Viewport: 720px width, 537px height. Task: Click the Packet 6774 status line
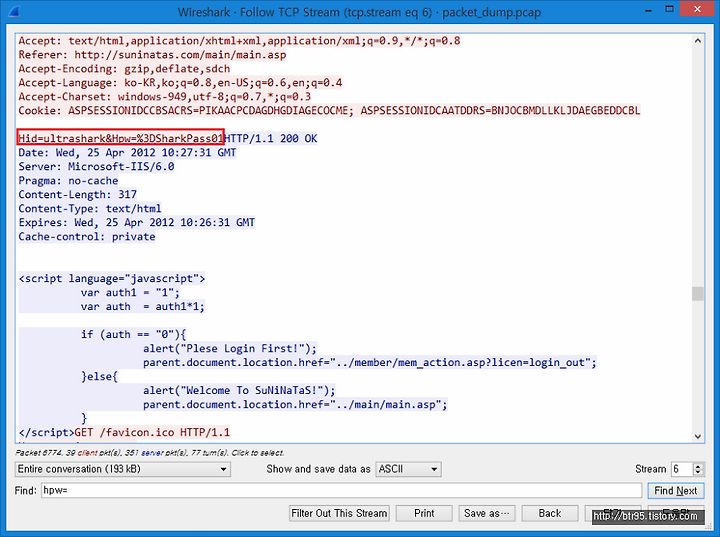(x=150, y=452)
